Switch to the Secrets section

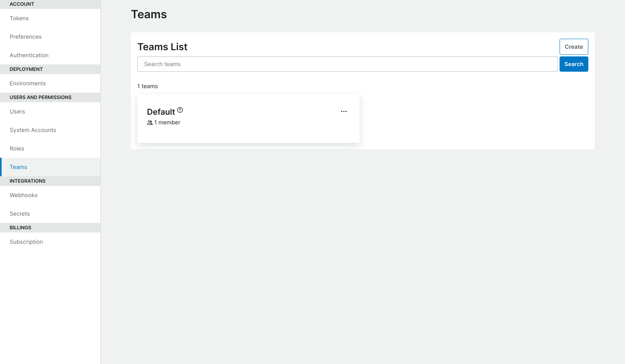click(x=19, y=213)
